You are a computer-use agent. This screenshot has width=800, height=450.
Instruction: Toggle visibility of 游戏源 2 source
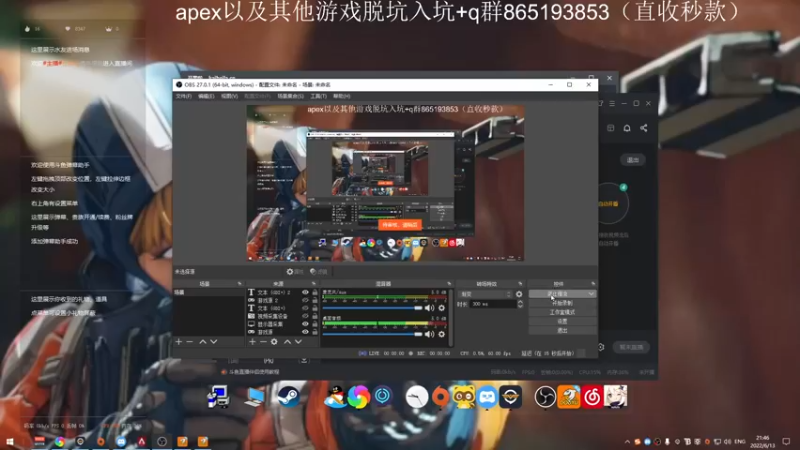click(305, 301)
